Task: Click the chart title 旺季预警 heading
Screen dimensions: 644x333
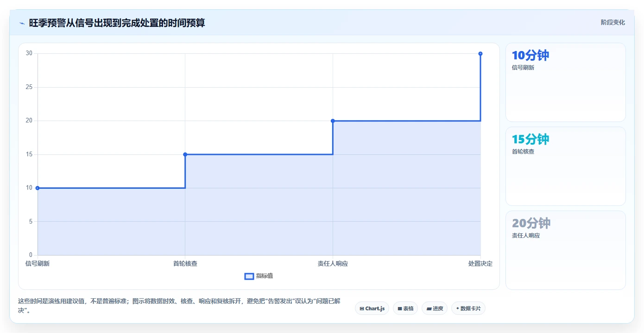Action: tap(117, 23)
